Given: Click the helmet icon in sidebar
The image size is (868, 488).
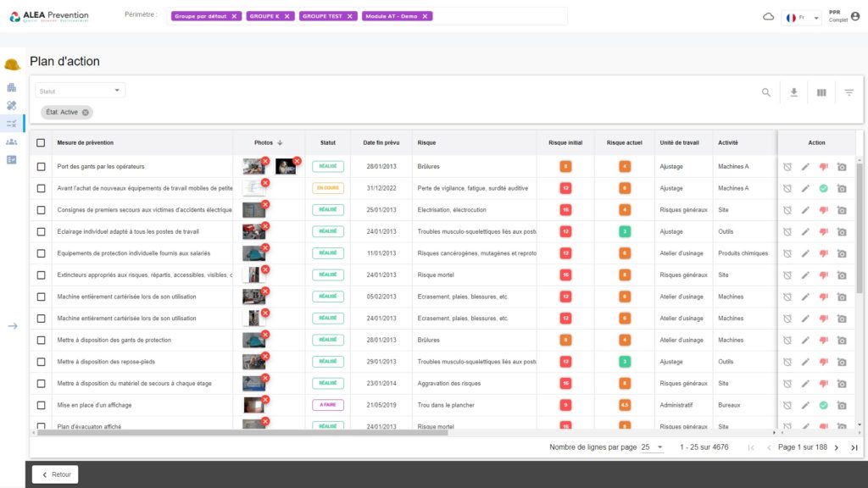Looking at the screenshot, I should (12, 65).
